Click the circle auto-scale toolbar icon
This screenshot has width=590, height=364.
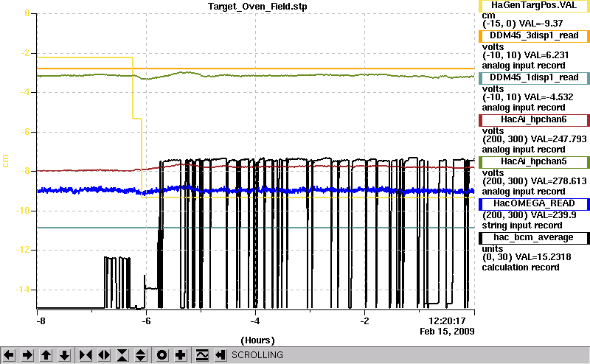pos(162,355)
